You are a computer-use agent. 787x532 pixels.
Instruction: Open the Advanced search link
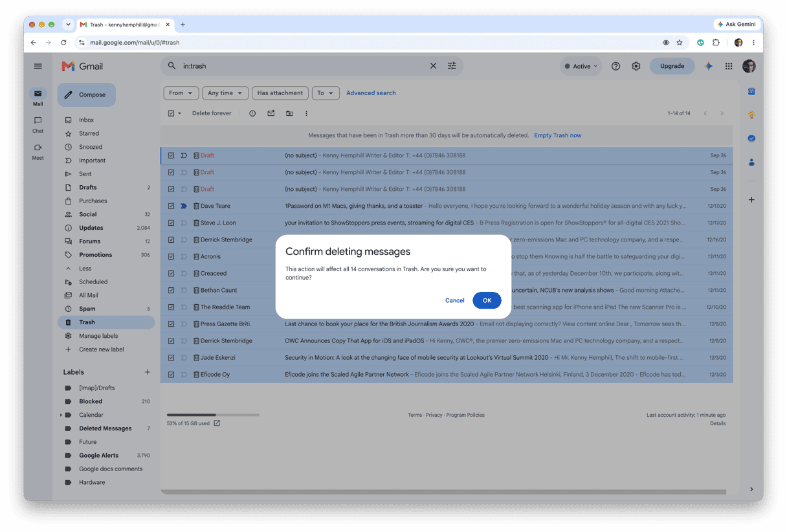click(x=371, y=93)
